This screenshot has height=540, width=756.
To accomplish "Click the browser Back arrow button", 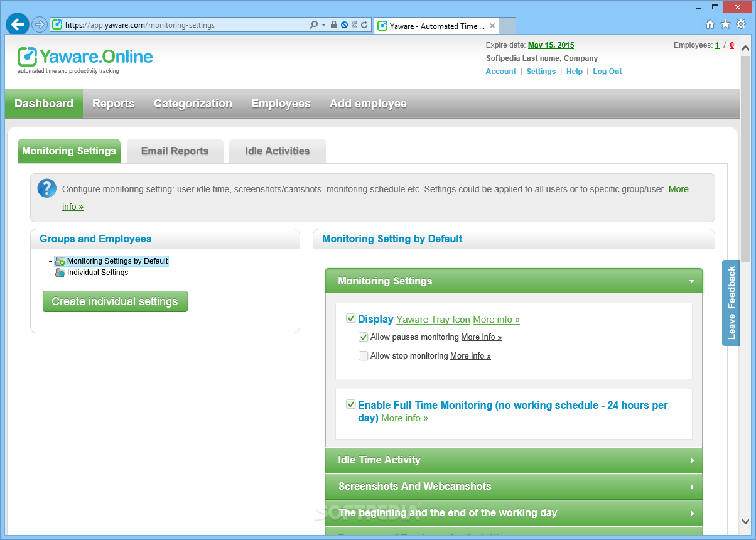I will [x=18, y=24].
